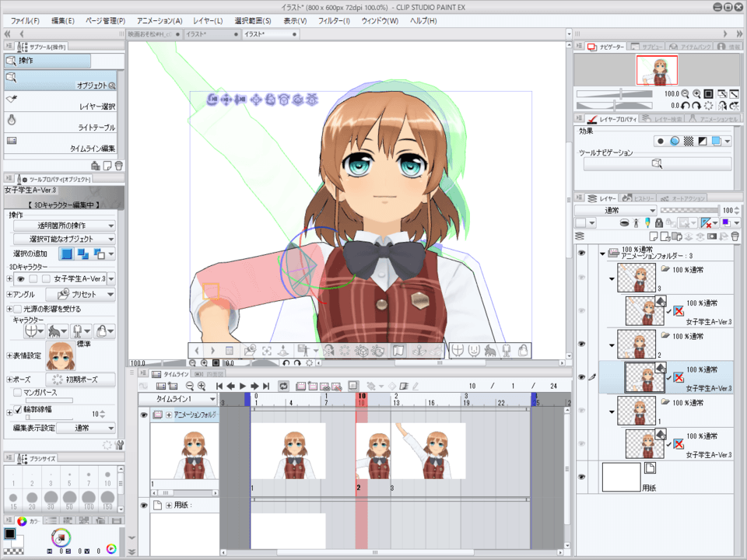The width and height of the screenshot is (747, 560).
Task: Click the timeline loop playback icon
Action: point(283,386)
